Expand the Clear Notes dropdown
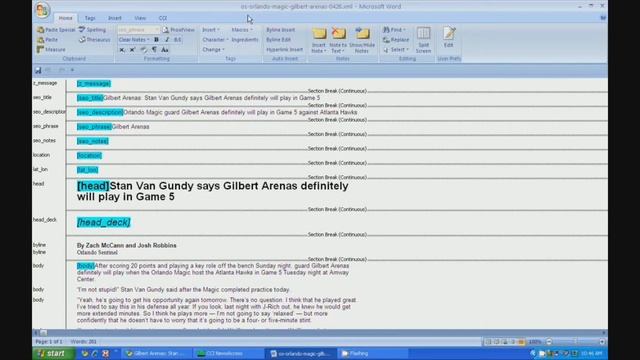 [134, 40]
